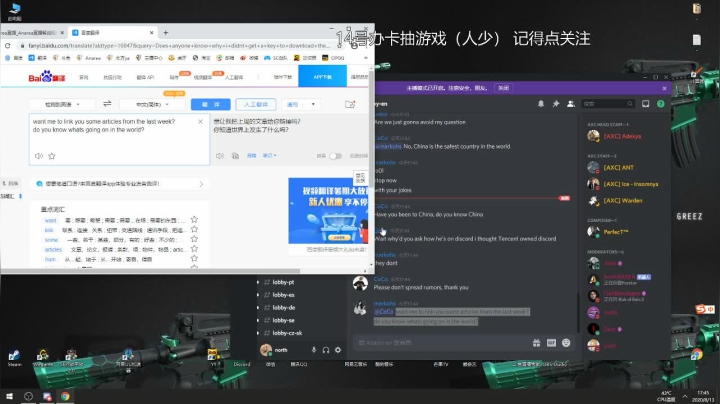Click the word 'articles' in vocabulary list
720x404 pixels.
tap(53, 249)
